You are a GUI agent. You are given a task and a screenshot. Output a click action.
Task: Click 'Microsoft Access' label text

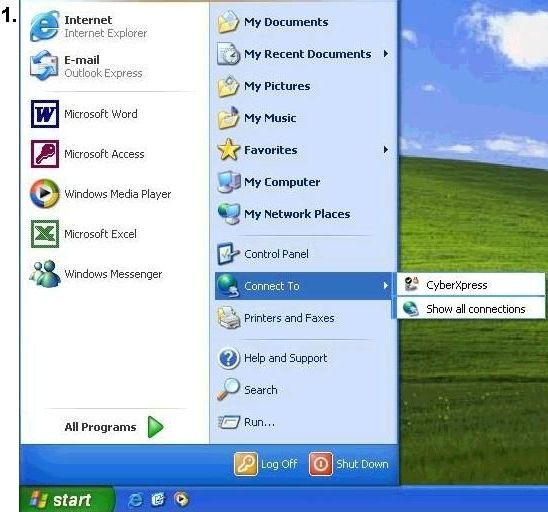(x=104, y=154)
